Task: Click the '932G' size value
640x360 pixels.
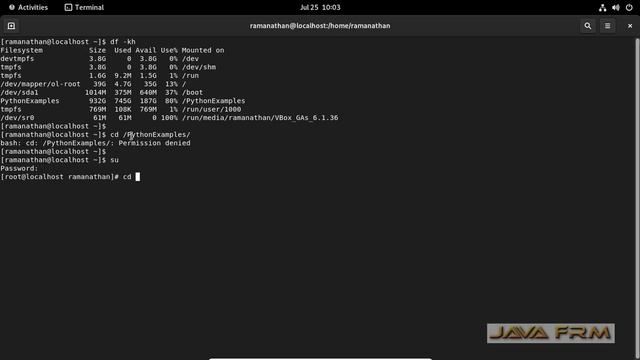Action: coord(98,101)
